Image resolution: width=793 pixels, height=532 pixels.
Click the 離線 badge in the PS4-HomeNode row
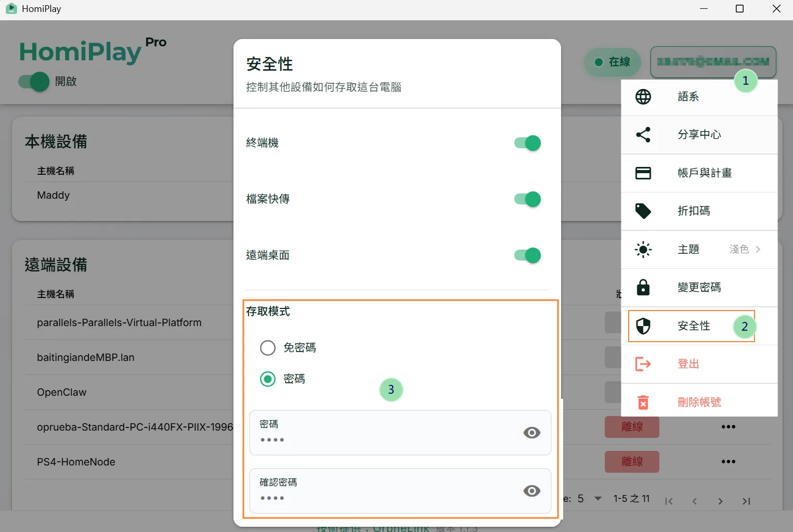point(632,462)
